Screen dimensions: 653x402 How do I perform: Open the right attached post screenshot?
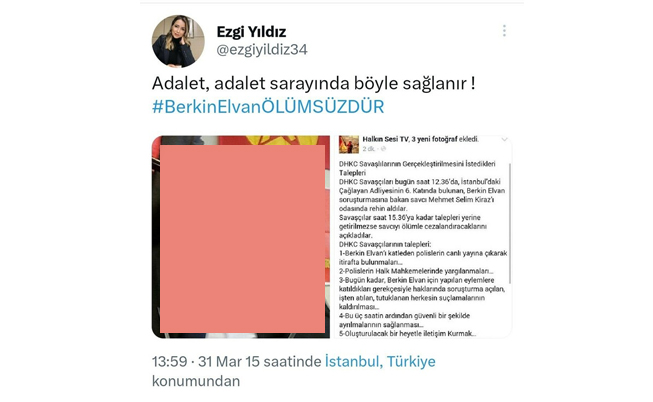point(423,237)
